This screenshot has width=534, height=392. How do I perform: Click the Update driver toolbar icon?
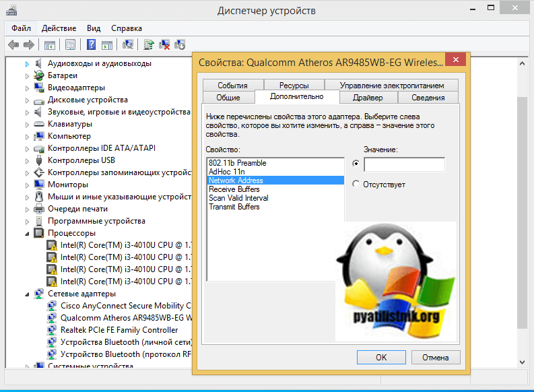tap(149, 44)
